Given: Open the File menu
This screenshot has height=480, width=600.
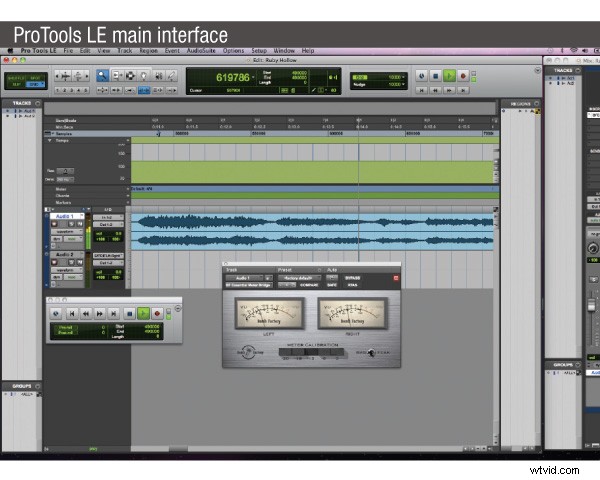Looking at the screenshot, I should [x=68, y=51].
